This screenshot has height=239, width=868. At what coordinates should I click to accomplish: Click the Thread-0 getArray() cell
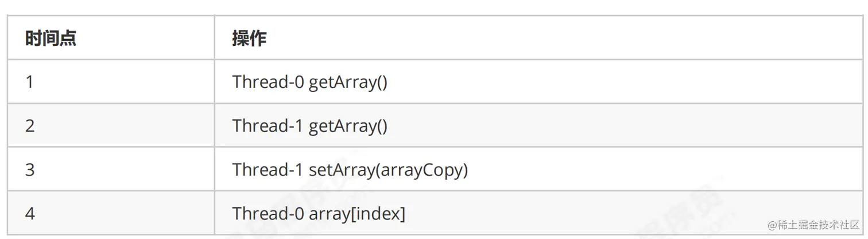point(540,82)
